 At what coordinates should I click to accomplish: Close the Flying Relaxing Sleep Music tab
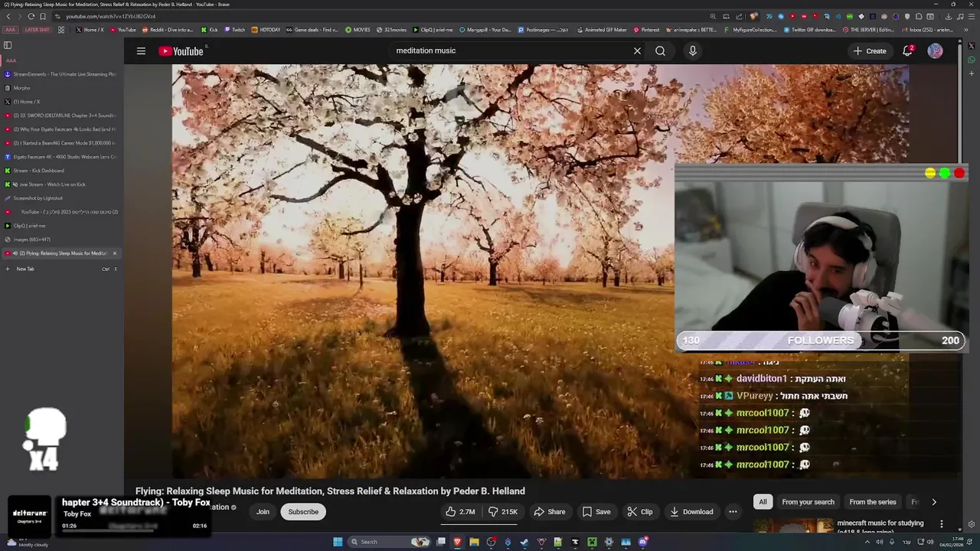coord(115,253)
